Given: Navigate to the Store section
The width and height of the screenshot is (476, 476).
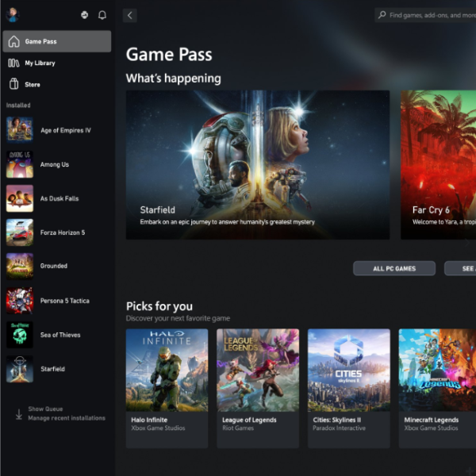Looking at the screenshot, I should click(x=32, y=84).
